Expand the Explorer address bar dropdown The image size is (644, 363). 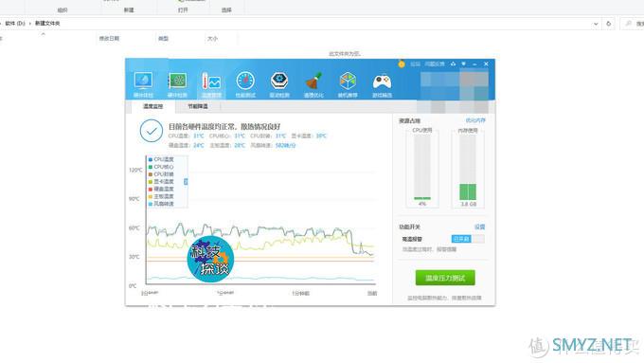(x=596, y=24)
